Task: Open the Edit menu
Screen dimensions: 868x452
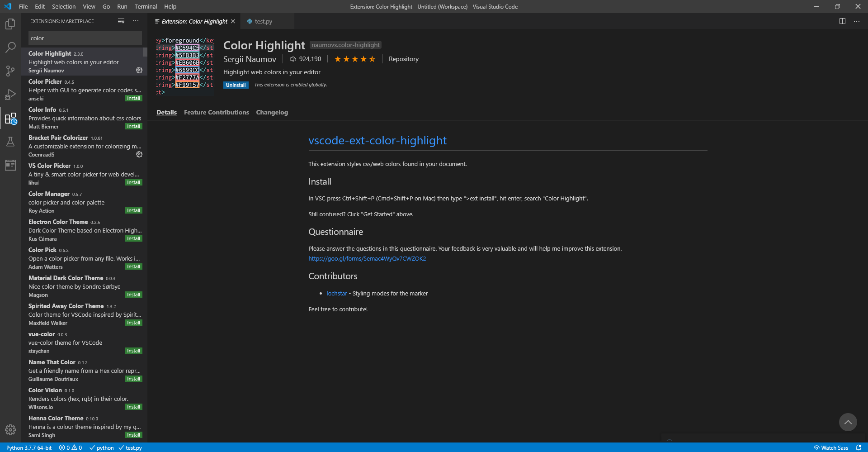Action: pyautogui.click(x=40, y=6)
